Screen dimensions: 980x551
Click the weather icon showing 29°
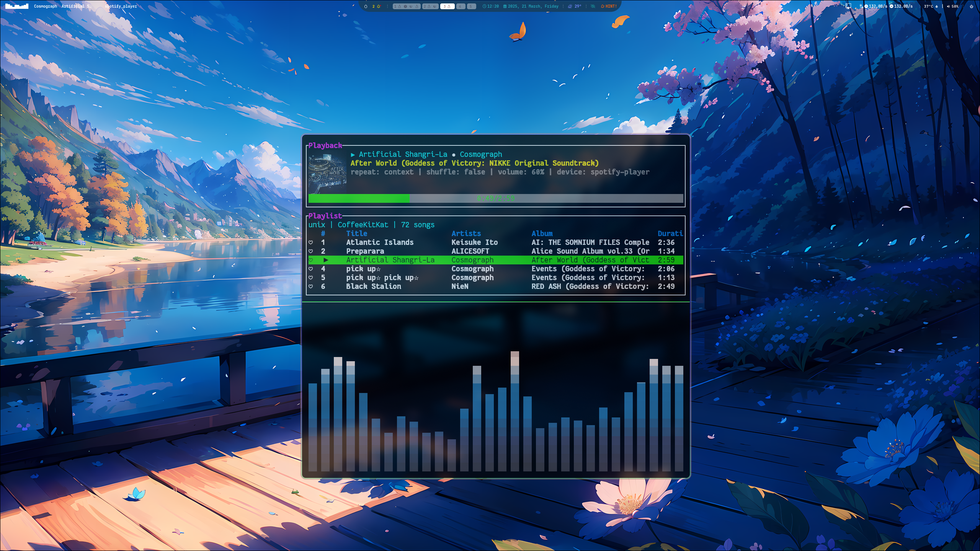pyautogui.click(x=570, y=7)
